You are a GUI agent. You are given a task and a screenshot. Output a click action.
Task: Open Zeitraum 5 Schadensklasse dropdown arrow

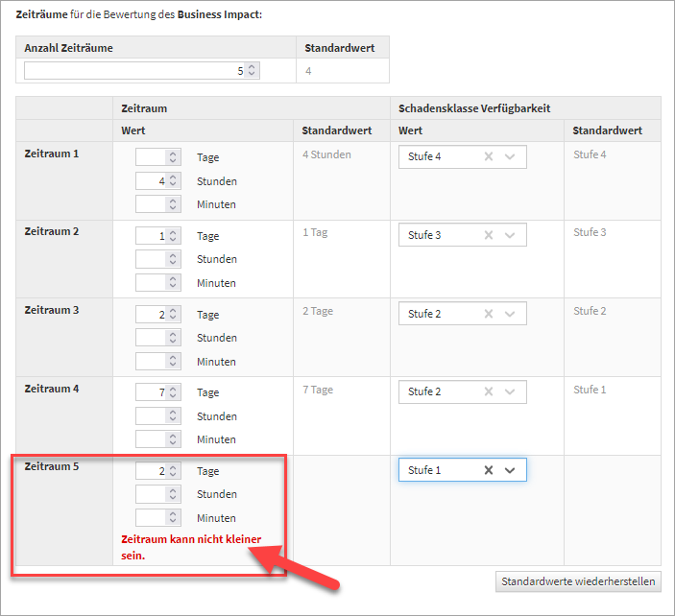(510, 470)
